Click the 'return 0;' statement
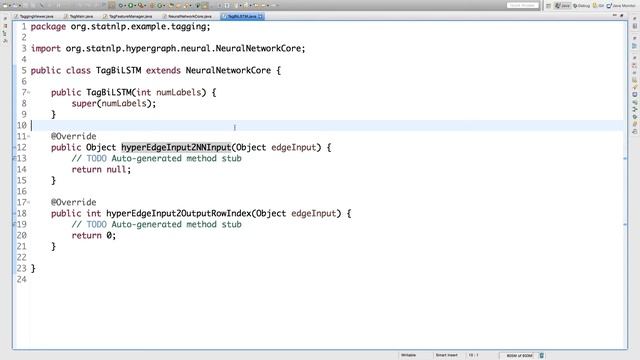 tap(94, 236)
